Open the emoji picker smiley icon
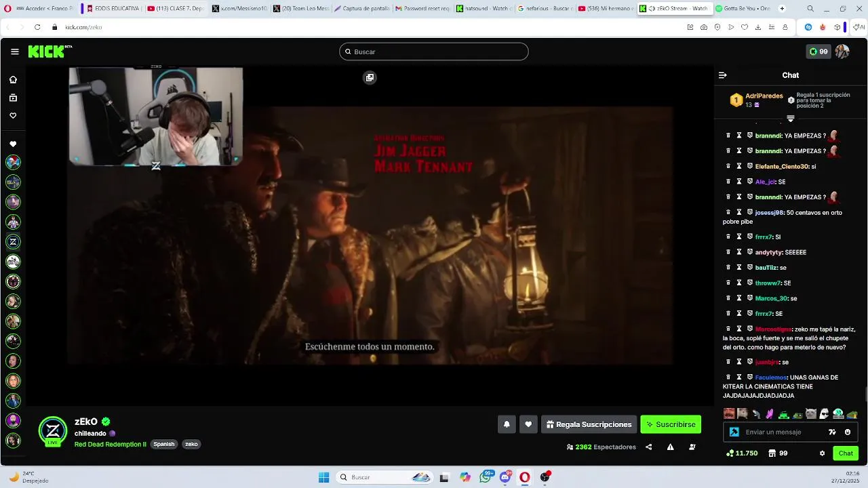Screen dimensions: 868x488 pos(848,432)
